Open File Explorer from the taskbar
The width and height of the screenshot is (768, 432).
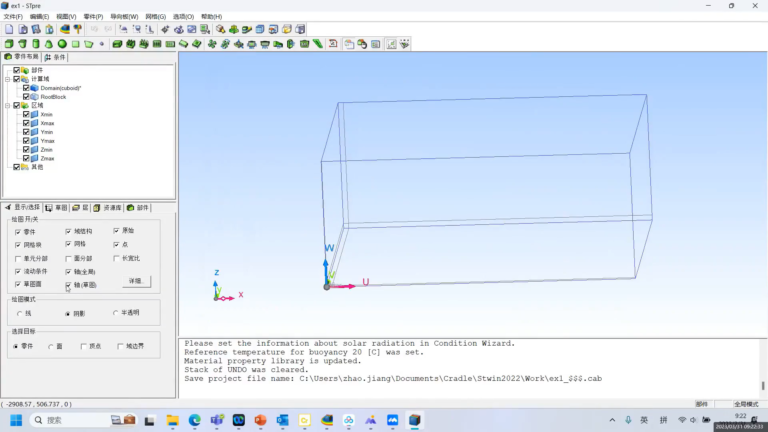(172, 420)
